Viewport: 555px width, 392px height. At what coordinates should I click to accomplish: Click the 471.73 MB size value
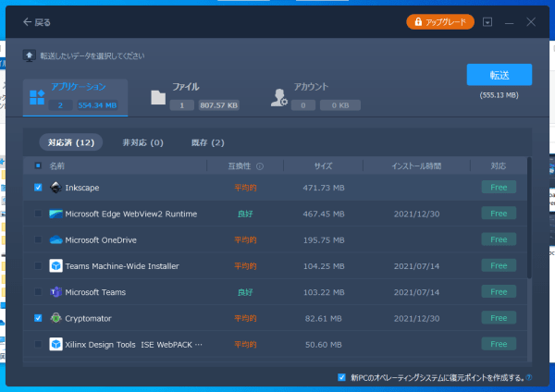[x=324, y=188]
